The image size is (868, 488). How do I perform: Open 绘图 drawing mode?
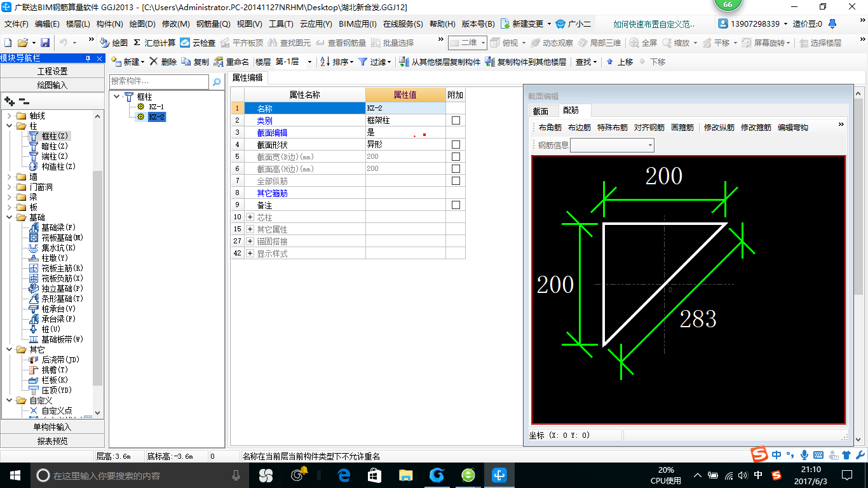click(114, 43)
